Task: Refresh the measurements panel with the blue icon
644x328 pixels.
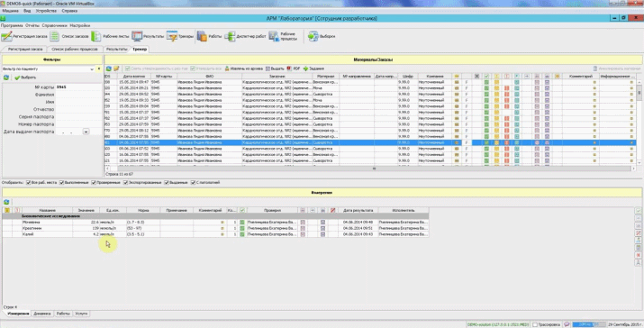Action: coord(6,202)
